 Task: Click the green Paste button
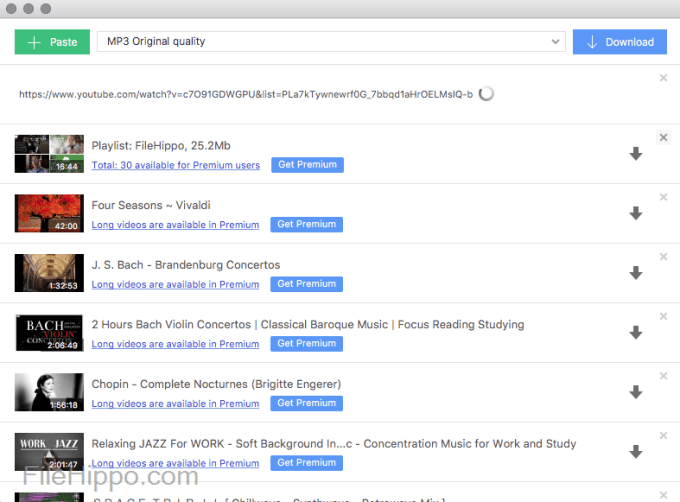coord(52,42)
